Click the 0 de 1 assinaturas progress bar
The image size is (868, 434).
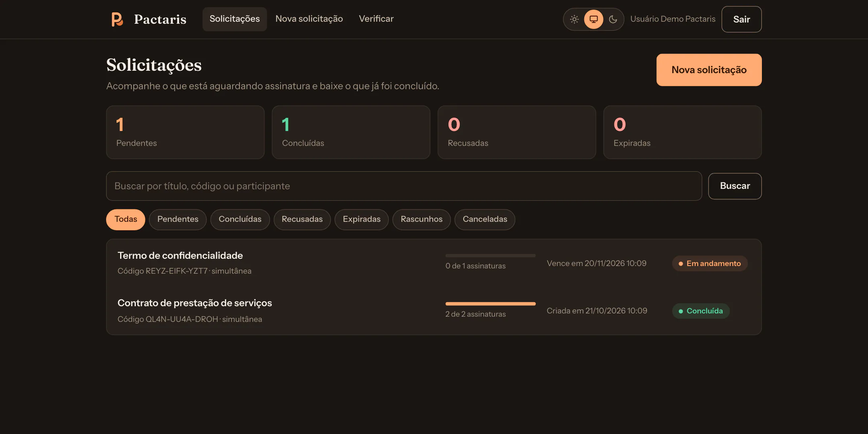490,256
